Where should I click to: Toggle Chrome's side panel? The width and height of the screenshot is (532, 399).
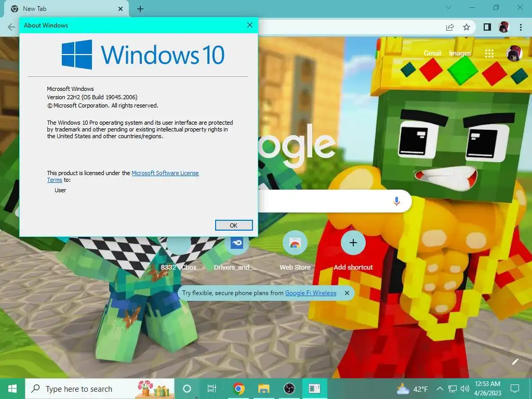(x=487, y=27)
